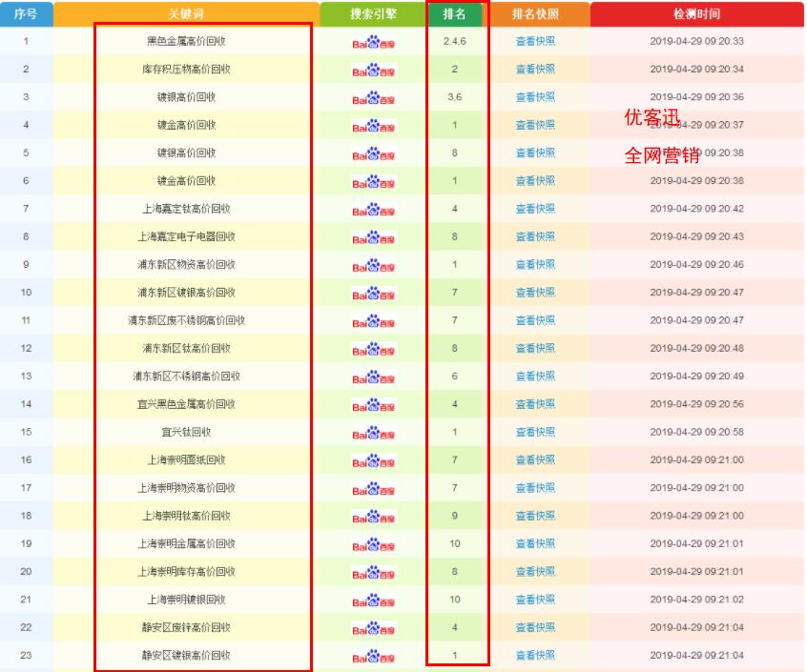Image resolution: width=807 pixels, height=672 pixels.
Task: Click ranking cell for 上海崇明钛高价回收
Action: point(454,516)
